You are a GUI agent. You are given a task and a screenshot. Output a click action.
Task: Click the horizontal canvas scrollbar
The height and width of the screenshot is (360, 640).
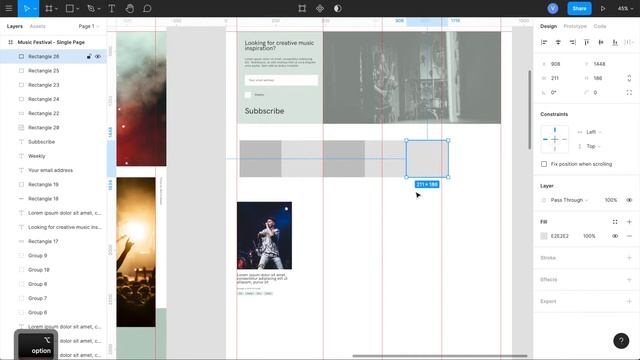pyautogui.click(x=440, y=356)
